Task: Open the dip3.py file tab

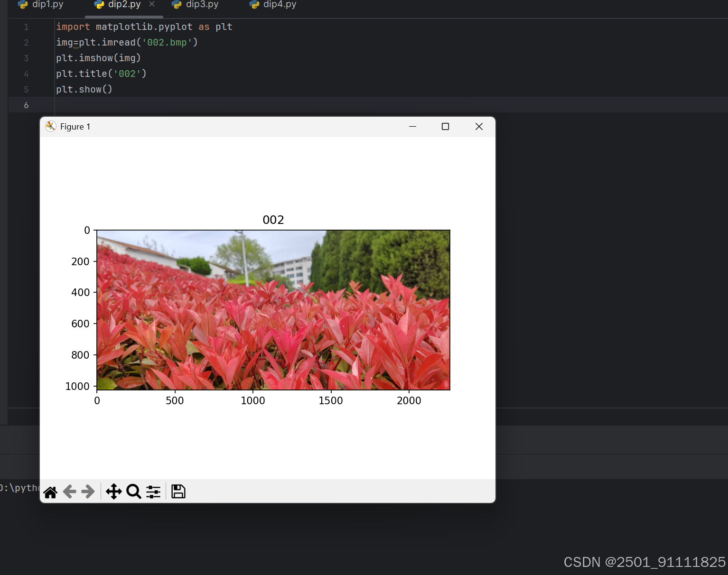Action: (201, 5)
